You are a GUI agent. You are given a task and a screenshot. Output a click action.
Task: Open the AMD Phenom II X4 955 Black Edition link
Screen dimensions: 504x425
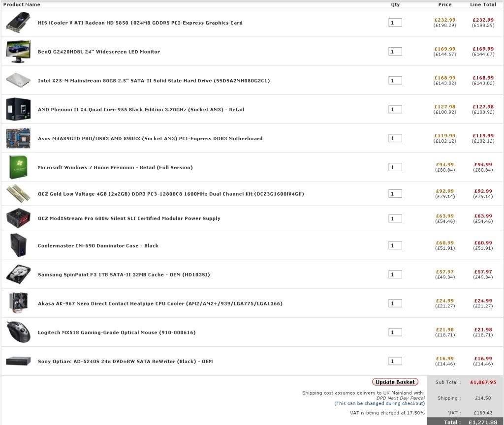(x=141, y=110)
